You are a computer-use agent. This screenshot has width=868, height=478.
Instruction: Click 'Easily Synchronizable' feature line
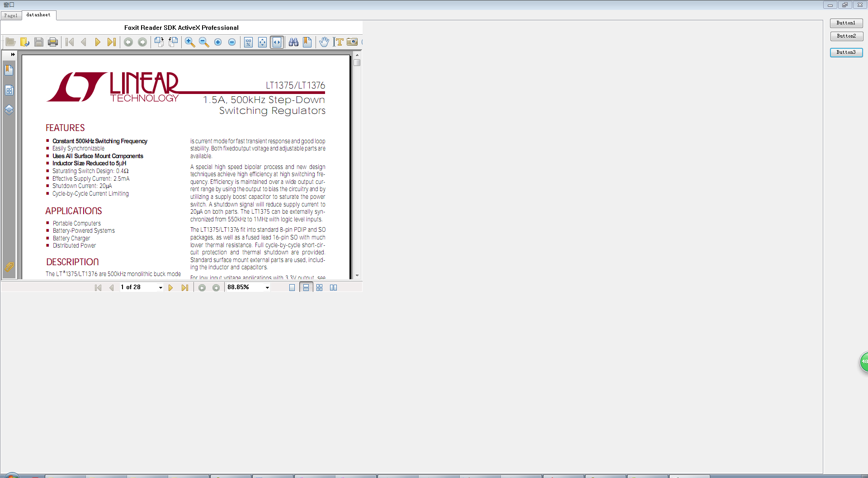point(78,148)
